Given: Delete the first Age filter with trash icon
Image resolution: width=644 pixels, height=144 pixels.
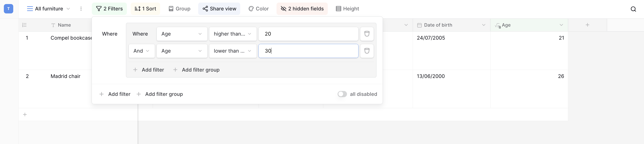Looking at the screenshot, I should coord(366,34).
